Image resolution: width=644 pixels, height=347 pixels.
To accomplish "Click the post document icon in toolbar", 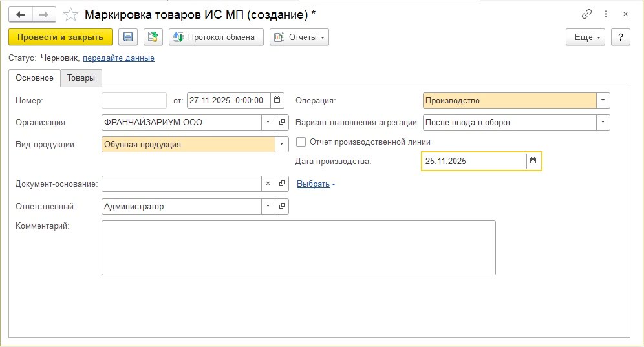I will (x=153, y=37).
